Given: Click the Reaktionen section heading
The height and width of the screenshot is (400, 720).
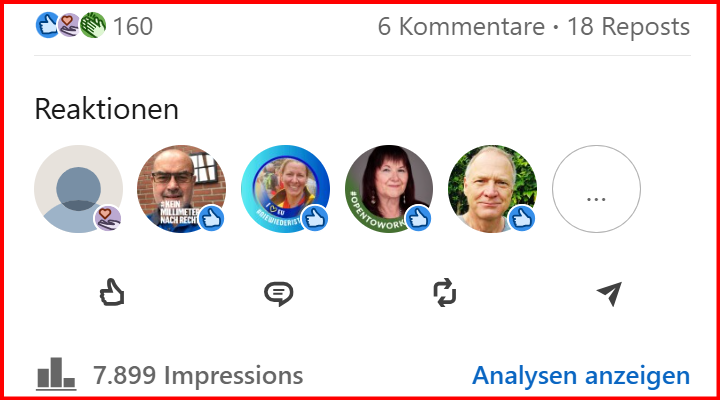Looking at the screenshot, I should [x=107, y=109].
